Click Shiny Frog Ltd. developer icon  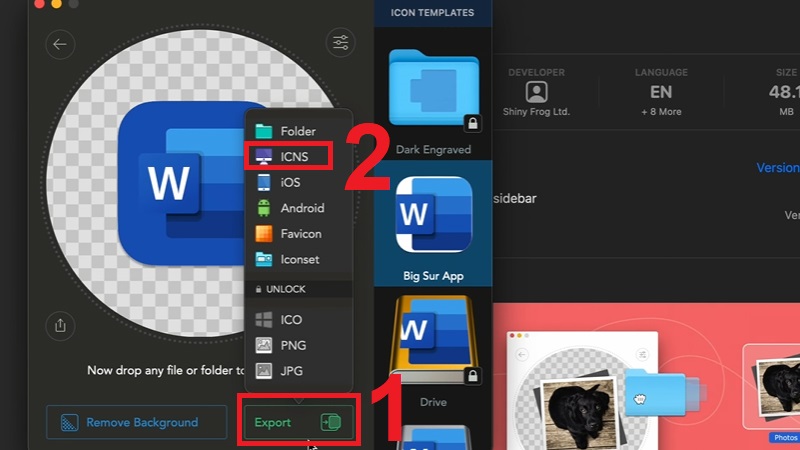point(536,92)
